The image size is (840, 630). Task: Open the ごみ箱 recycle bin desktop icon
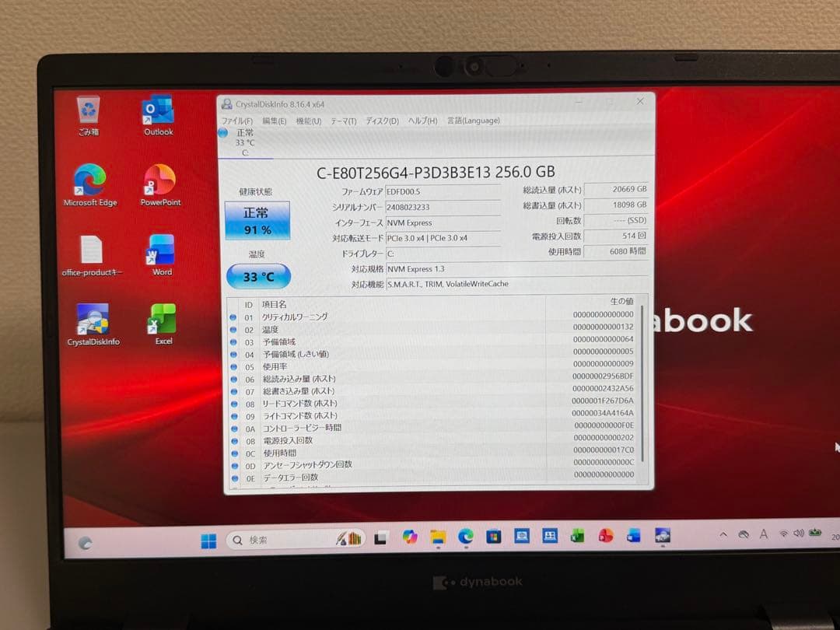click(x=89, y=115)
